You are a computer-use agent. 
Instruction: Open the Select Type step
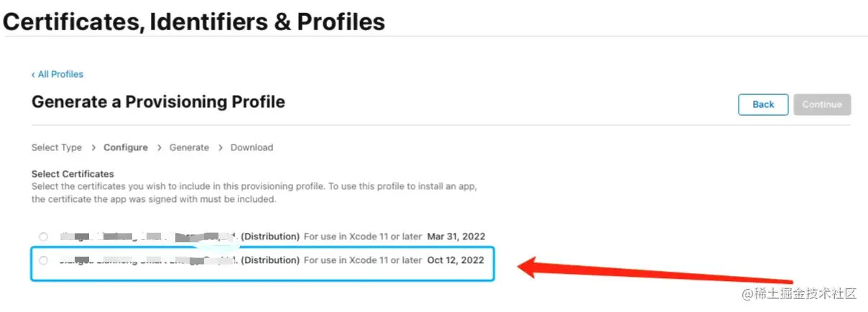[x=57, y=147]
